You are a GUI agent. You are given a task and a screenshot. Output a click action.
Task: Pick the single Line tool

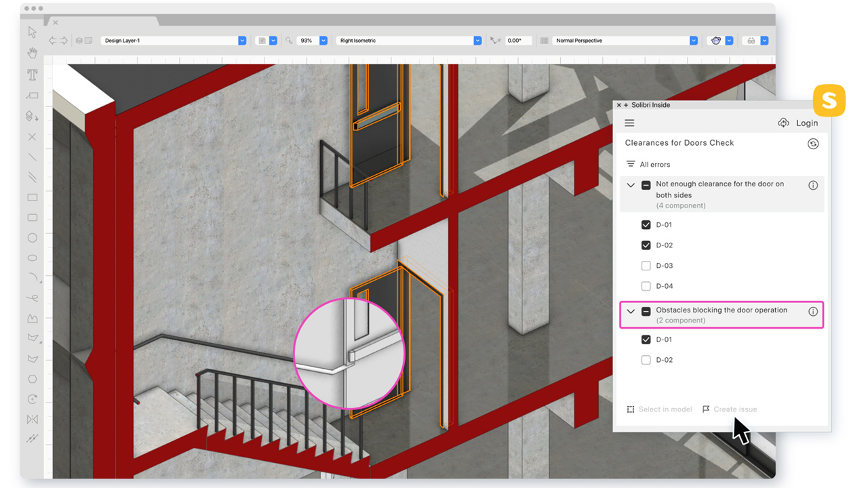[x=32, y=157]
